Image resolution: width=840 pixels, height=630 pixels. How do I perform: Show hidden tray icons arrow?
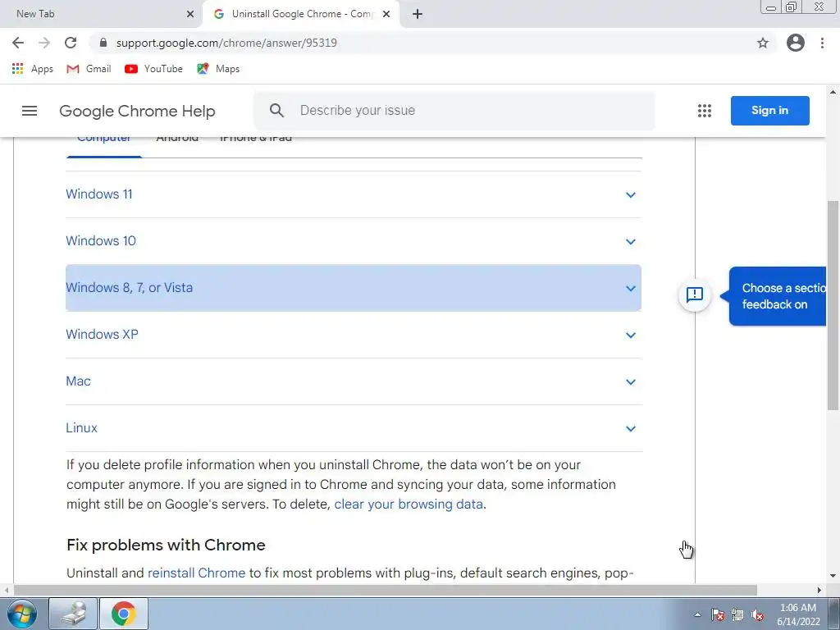pos(697,614)
